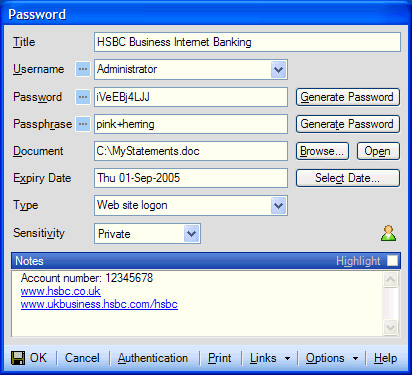This screenshot has width=412, height=375.
Task: Click the Username combo box showing Administrator
Action: (x=191, y=69)
